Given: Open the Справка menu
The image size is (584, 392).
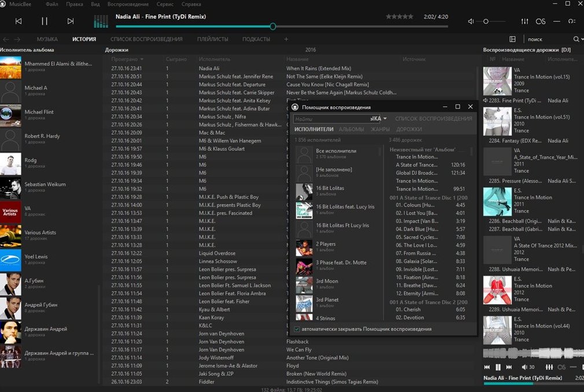Looking at the screenshot, I should click(x=191, y=4).
